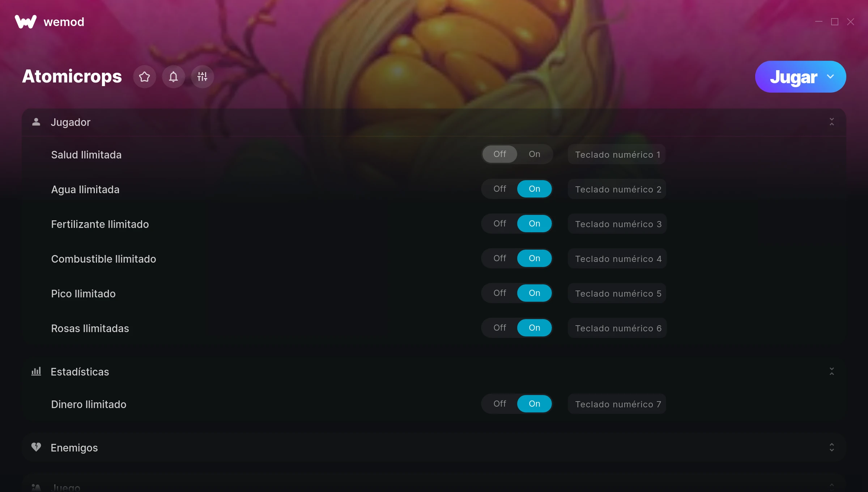
Task: Click the WeMod logo icon
Action: [26, 22]
